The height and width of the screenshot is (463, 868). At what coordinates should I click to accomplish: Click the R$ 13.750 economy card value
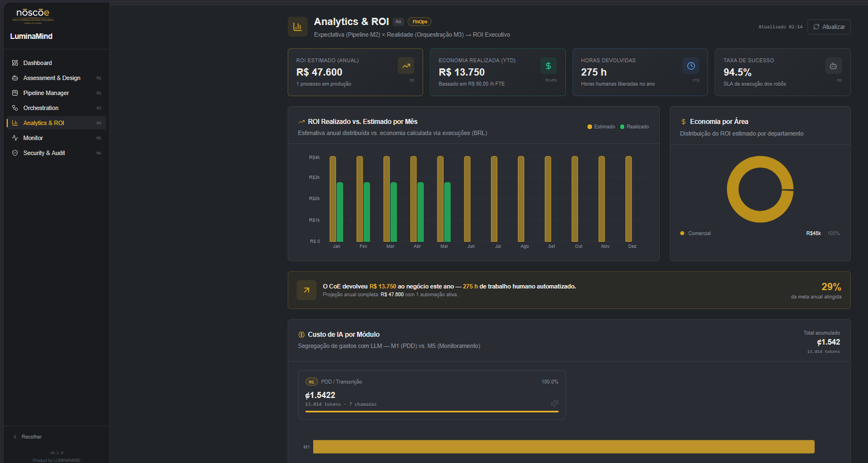click(x=461, y=72)
